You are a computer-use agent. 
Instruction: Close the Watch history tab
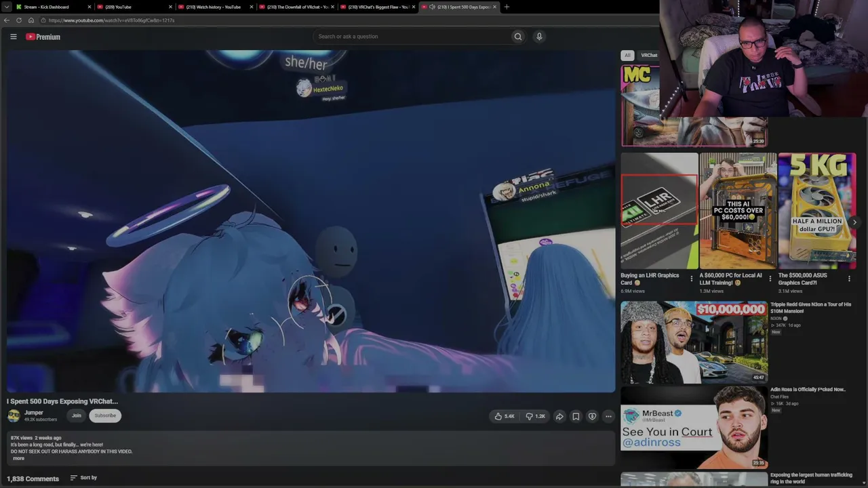(x=252, y=7)
